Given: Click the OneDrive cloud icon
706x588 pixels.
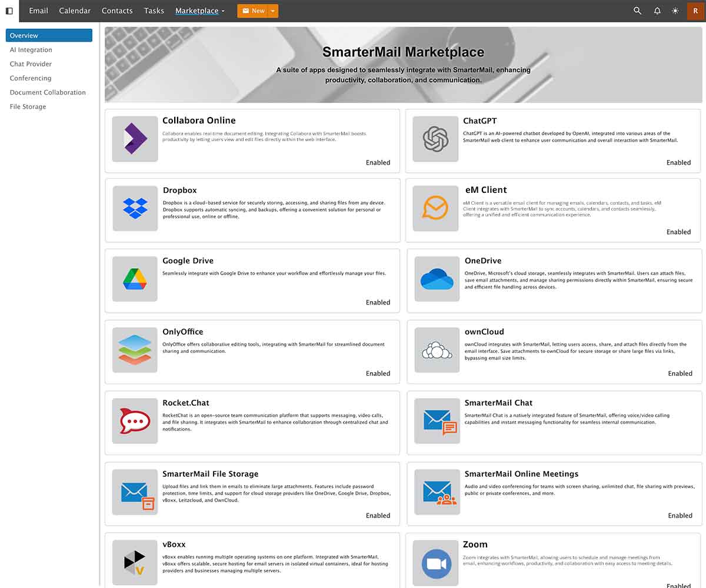Looking at the screenshot, I should pyautogui.click(x=437, y=279).
